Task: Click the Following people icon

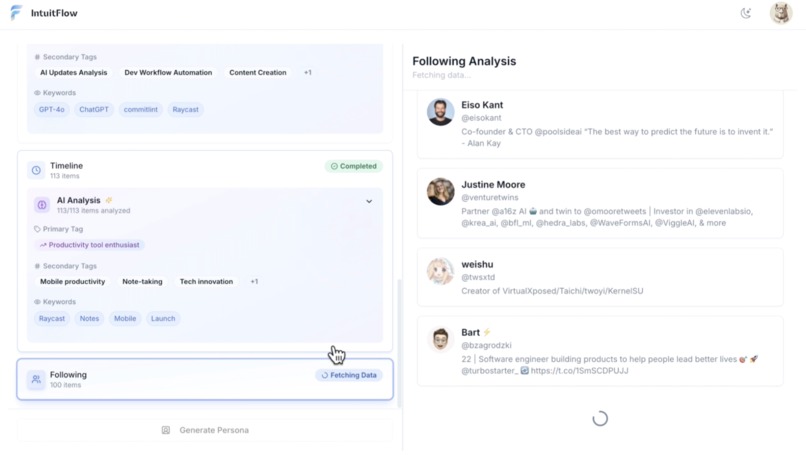Action: click(x=36, y=379)
